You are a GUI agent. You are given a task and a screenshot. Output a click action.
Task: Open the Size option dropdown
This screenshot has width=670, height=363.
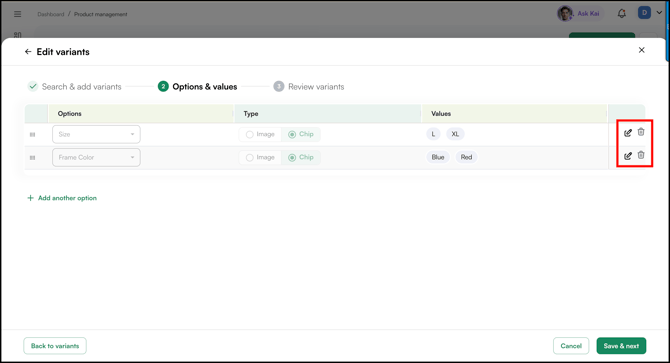click(x=96, y=134)
